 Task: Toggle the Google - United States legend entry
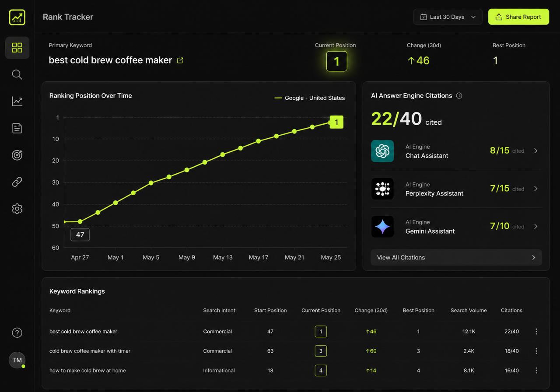pos(310,98)
